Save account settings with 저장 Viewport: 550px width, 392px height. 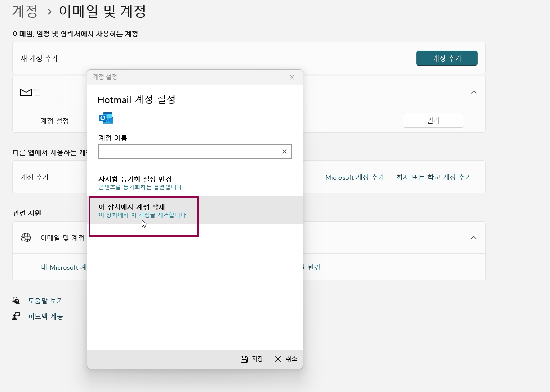[252, 359]
